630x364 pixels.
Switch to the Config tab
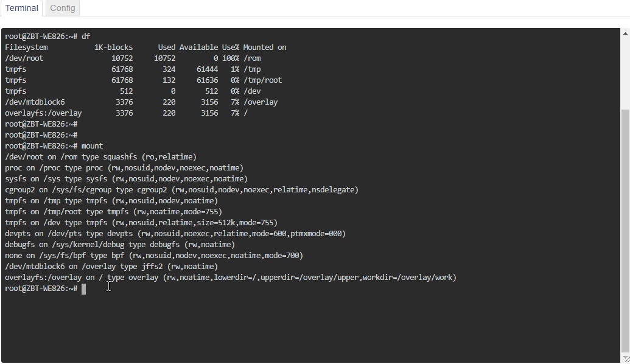tap(62, 8)
